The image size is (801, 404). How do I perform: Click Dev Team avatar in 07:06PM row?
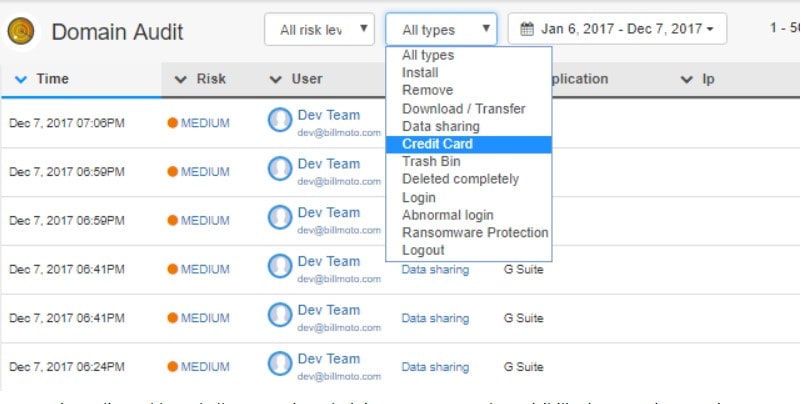tap(280, 121)
